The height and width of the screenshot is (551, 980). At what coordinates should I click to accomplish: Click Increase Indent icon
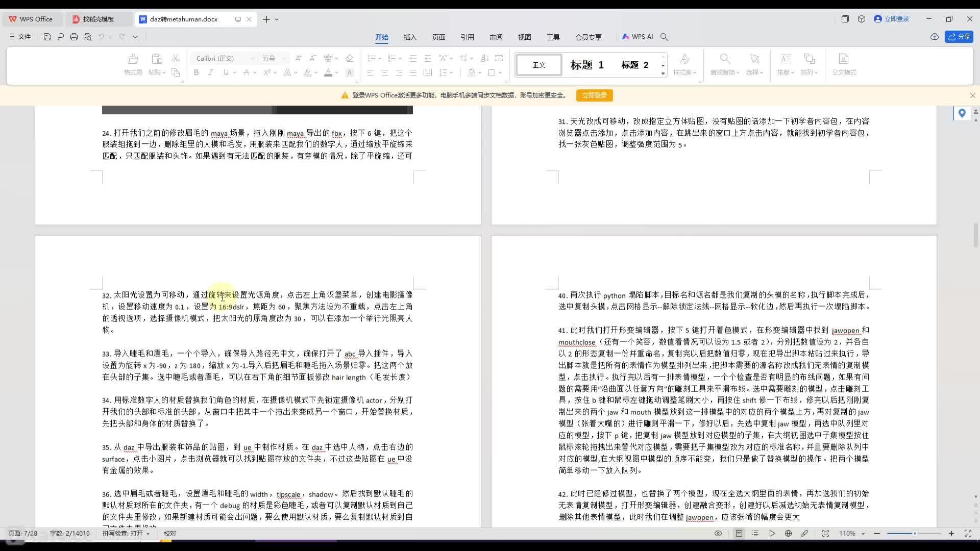428,58
